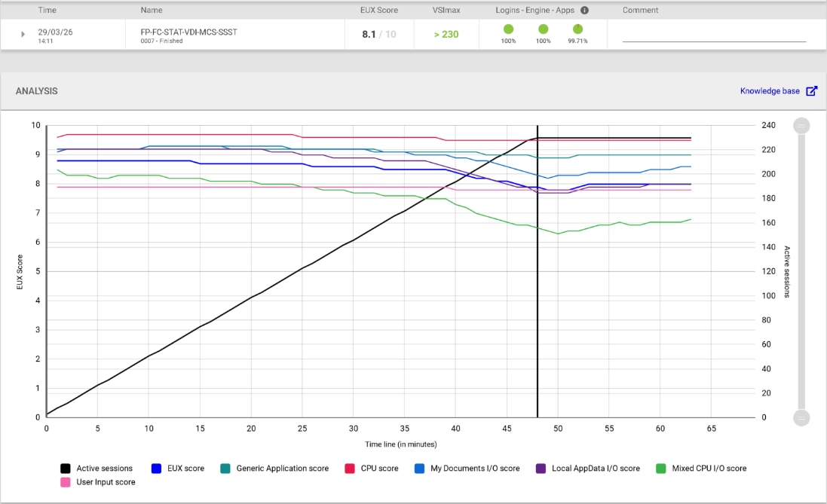Sort by the Time column header
The image size is (827, 504).
click(47, 10)
